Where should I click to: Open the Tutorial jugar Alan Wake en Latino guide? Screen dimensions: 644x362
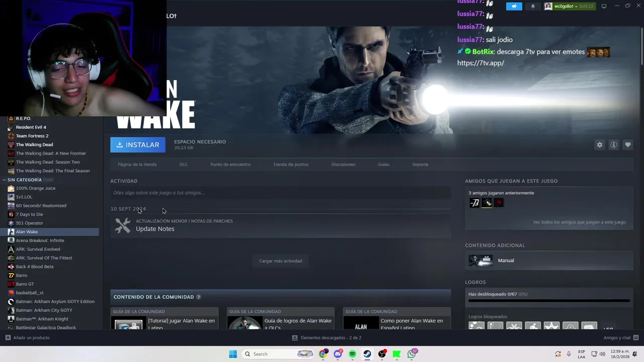pyautogui.click(x=165, y=318)
